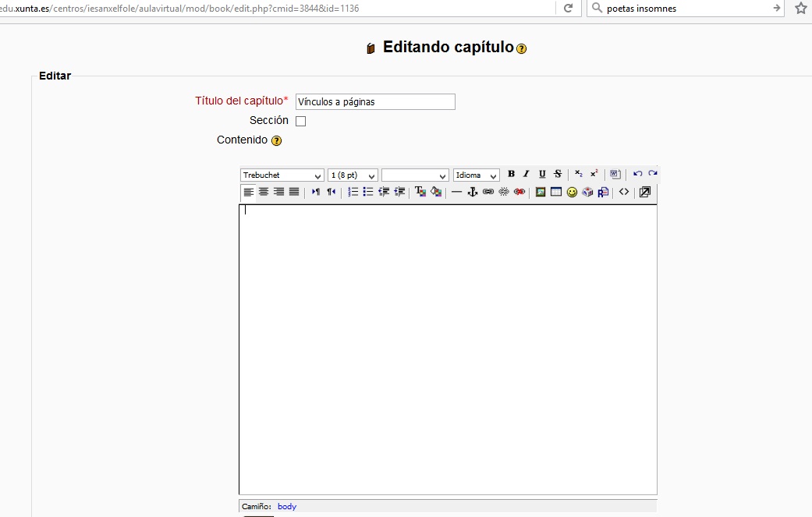Remove link with the unlink icon

pyautogui.click(x=503, y=192)
